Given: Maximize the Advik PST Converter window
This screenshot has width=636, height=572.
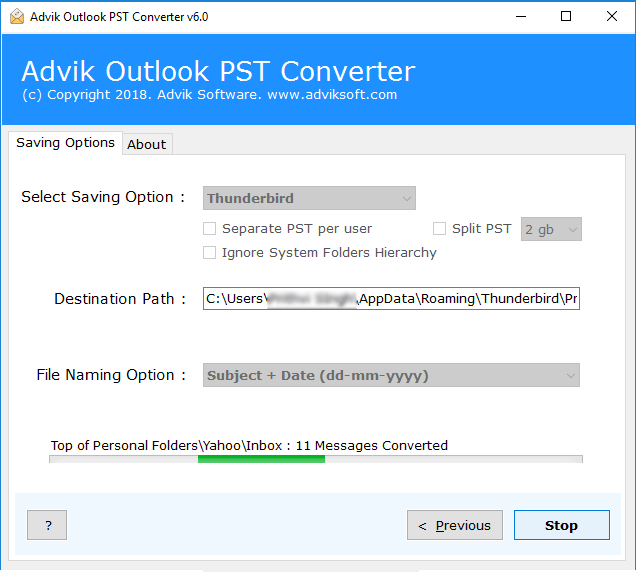Looking at the screenshot, I should [566, 17].
